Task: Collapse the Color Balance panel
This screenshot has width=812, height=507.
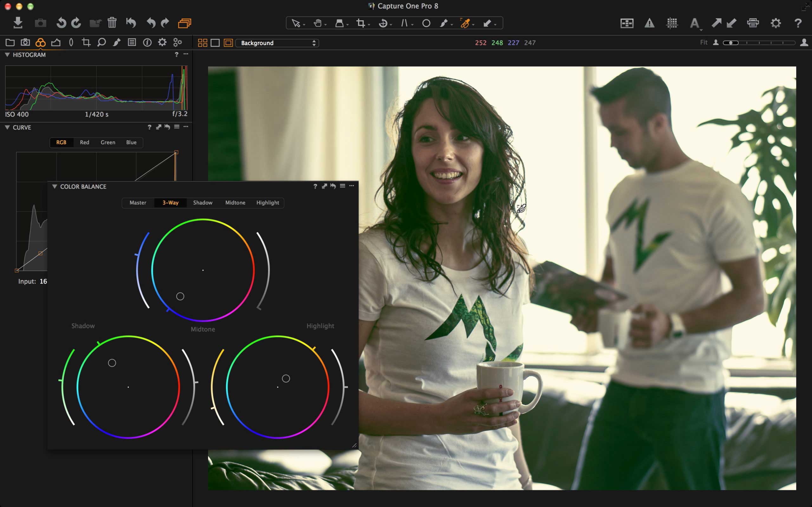Action: 54,186
